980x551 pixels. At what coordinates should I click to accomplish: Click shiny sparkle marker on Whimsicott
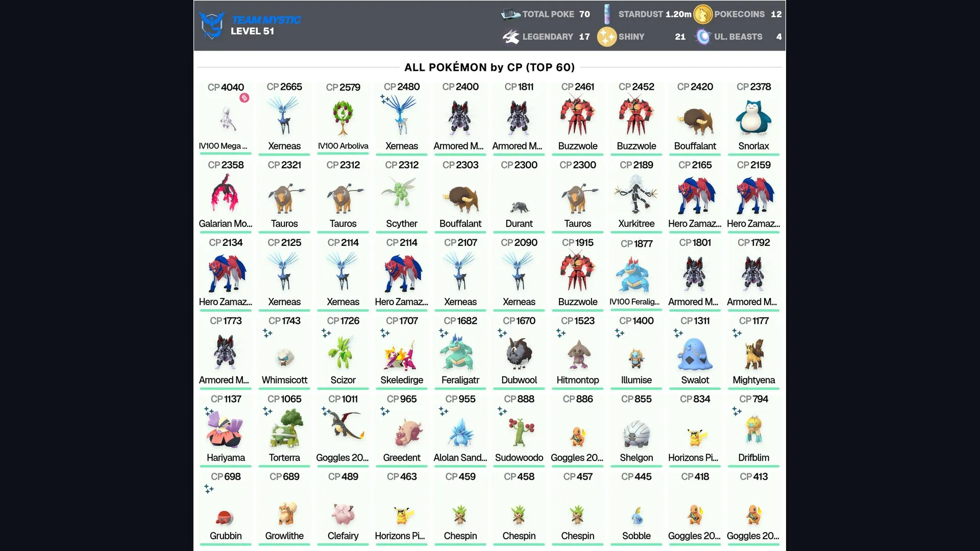pos(267,333)
